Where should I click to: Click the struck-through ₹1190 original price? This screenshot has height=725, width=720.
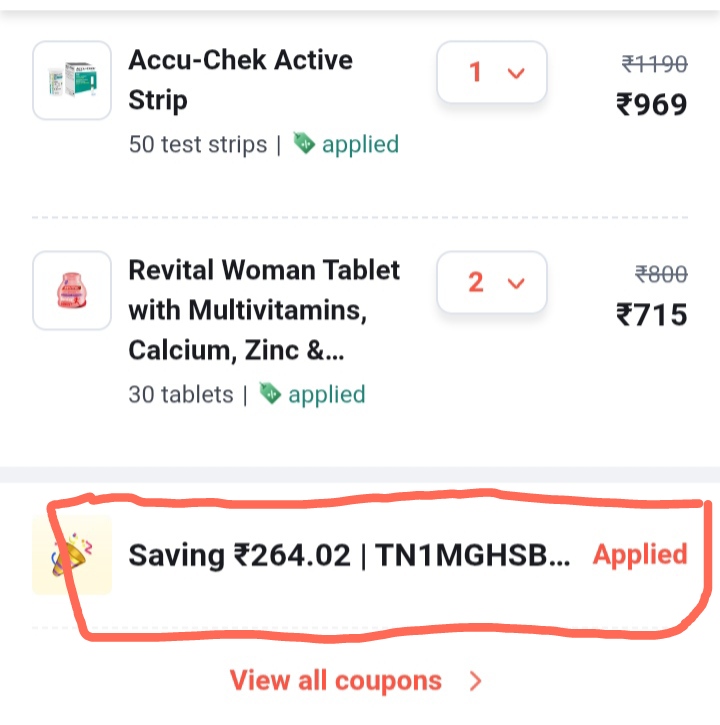tap(655, 65)
